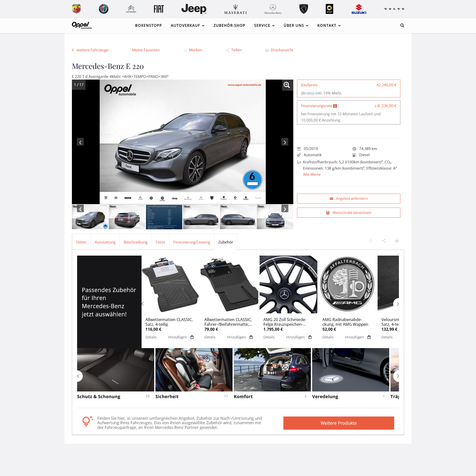
Task: Open the Jeep brand logo
Action: (x=194, y=9)
